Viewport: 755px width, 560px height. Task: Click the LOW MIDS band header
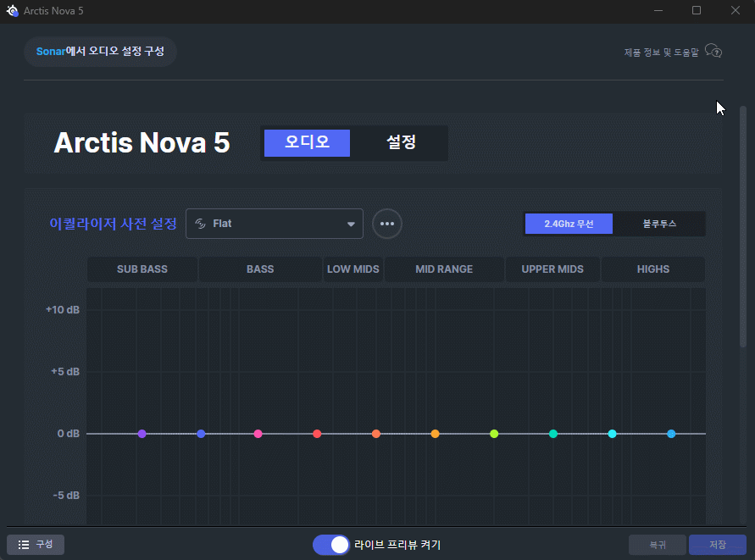pyautogui.click(x=353, y=269)
